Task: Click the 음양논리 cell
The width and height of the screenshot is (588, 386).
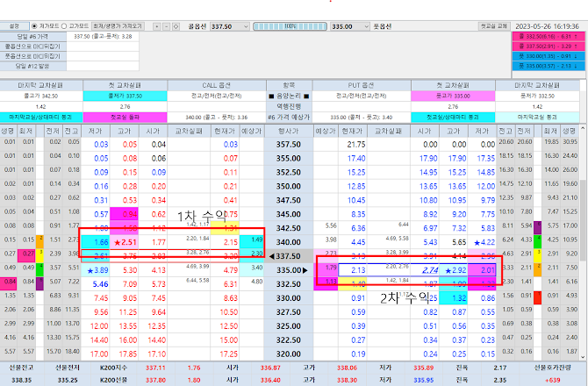Action: (x=289, y=96)
